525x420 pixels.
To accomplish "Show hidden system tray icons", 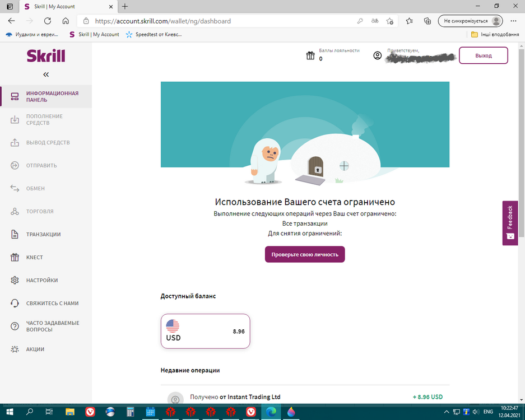I will pos(447,412).
